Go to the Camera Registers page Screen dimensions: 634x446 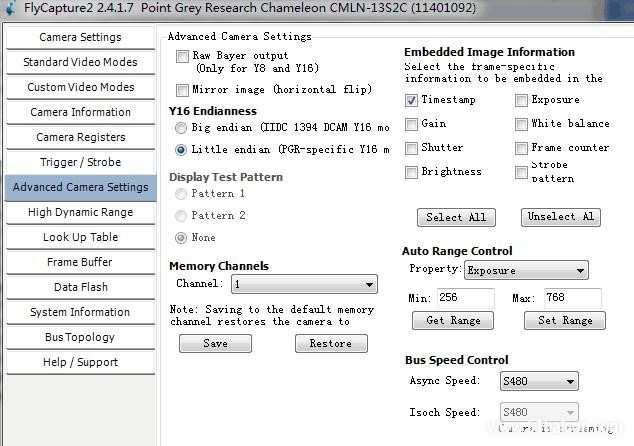tap(80, 137)
